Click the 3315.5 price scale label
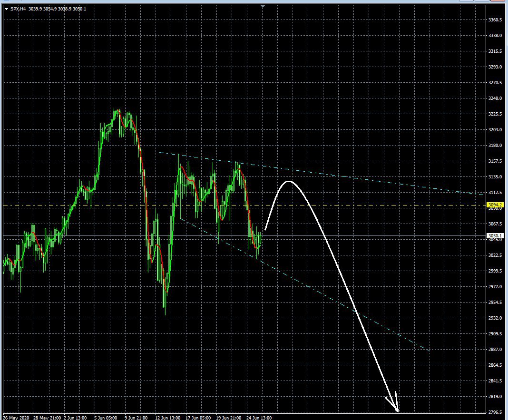 click(x=495, y=51)
